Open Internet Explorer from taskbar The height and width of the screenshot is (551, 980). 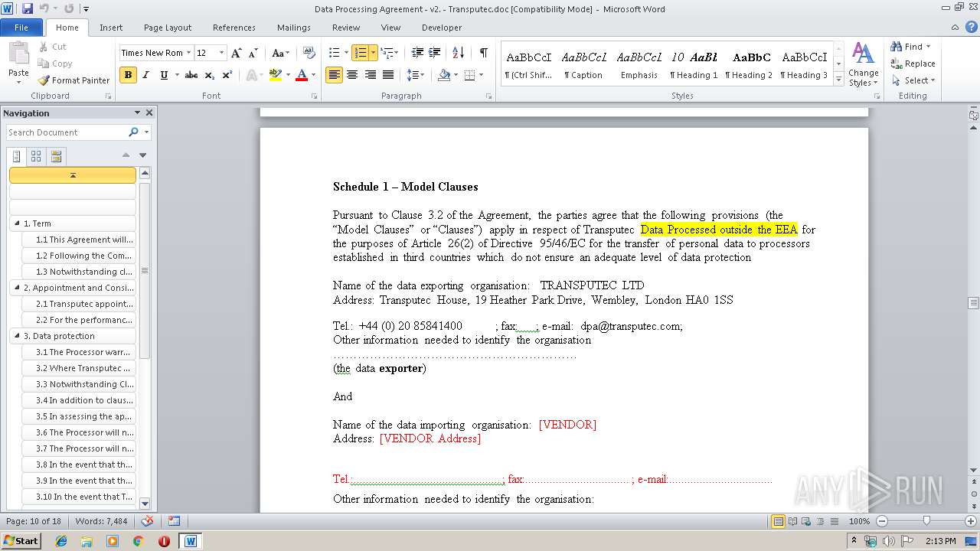point(61,541)
